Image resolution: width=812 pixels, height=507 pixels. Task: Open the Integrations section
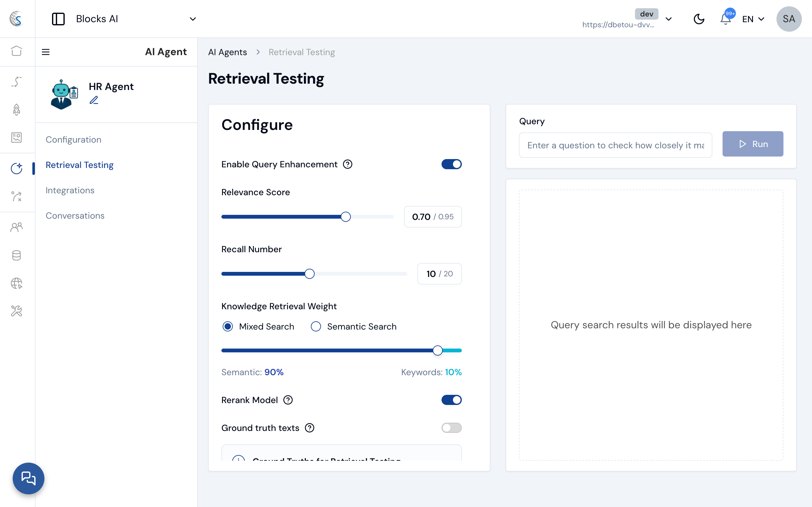pyautogui.click(x=70, y=190)
